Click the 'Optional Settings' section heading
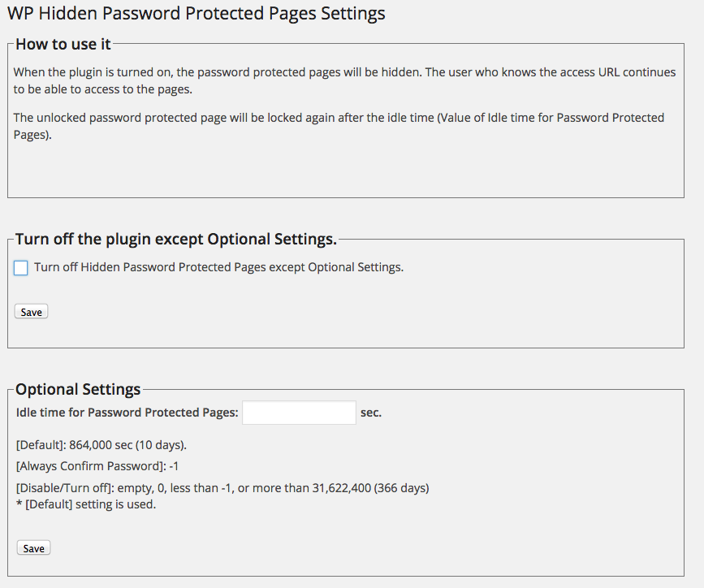 coord(78,389)
